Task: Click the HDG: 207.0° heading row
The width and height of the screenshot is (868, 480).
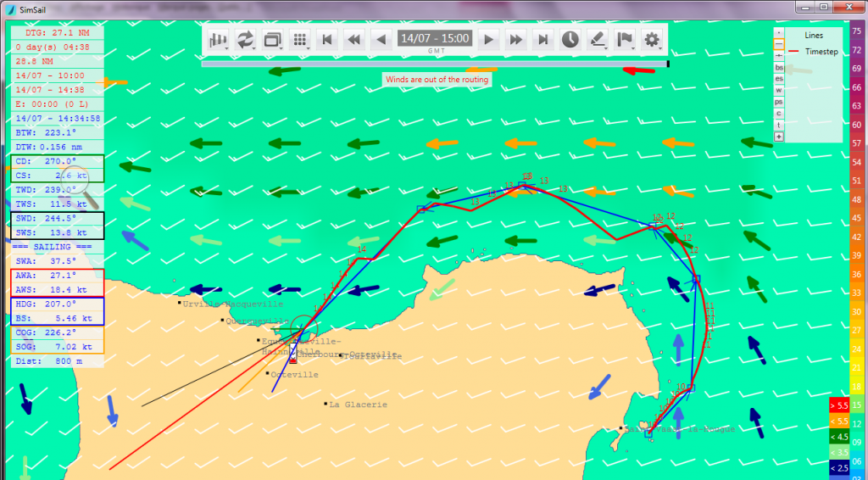Action: (x=58, y=304)
